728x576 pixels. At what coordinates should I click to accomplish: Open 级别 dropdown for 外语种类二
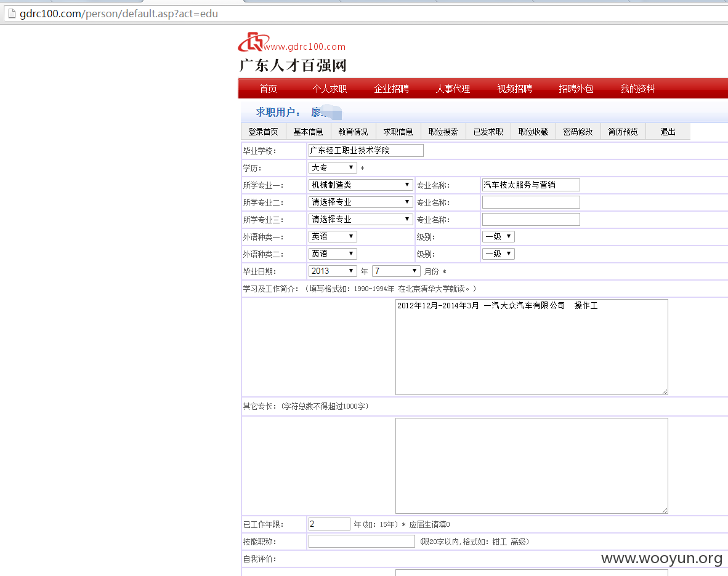coord(498,254)
